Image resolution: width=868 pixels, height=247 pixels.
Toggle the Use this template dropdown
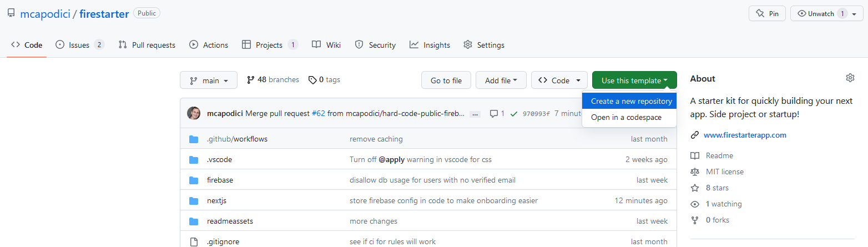point(634,80)
